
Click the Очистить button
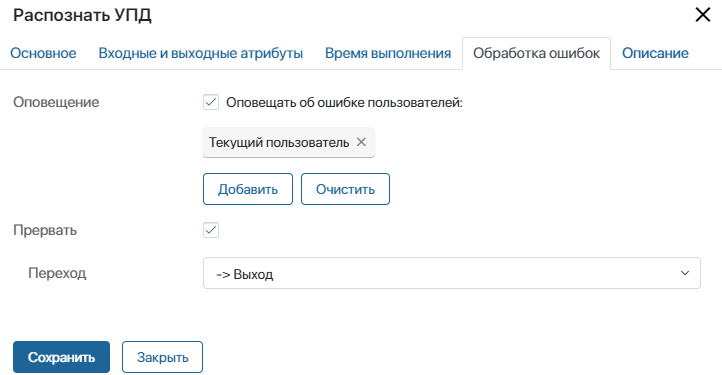[345, 189]
